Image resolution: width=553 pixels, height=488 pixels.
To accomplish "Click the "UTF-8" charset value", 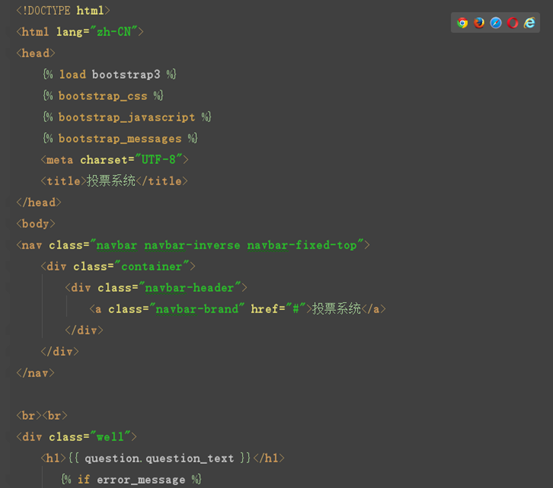I will pos(159,160).
